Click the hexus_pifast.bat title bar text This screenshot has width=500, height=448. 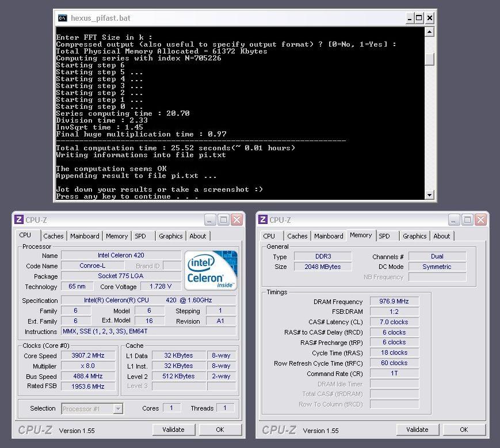(101, 18)
